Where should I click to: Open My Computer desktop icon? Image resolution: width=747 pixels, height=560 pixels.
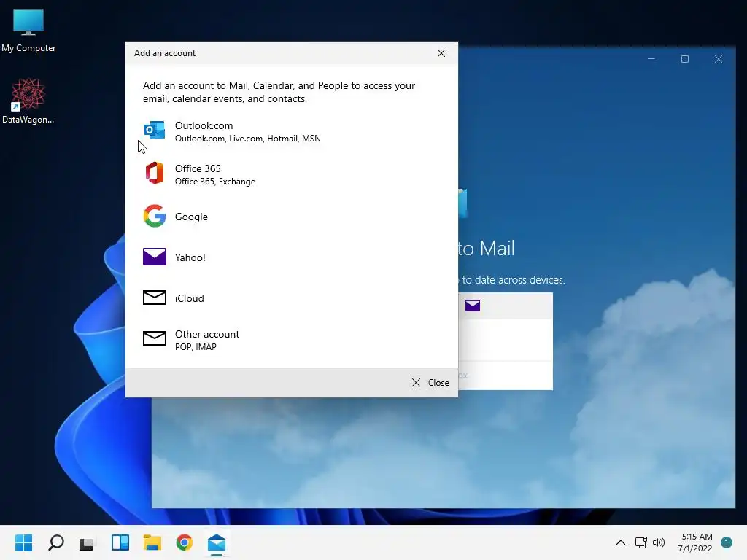[28, 30]
